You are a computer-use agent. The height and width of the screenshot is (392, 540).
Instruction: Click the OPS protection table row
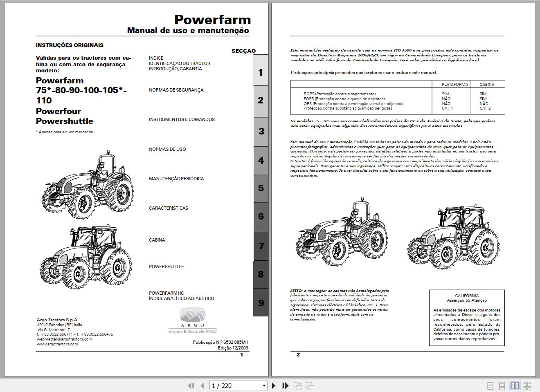point(398,104)
